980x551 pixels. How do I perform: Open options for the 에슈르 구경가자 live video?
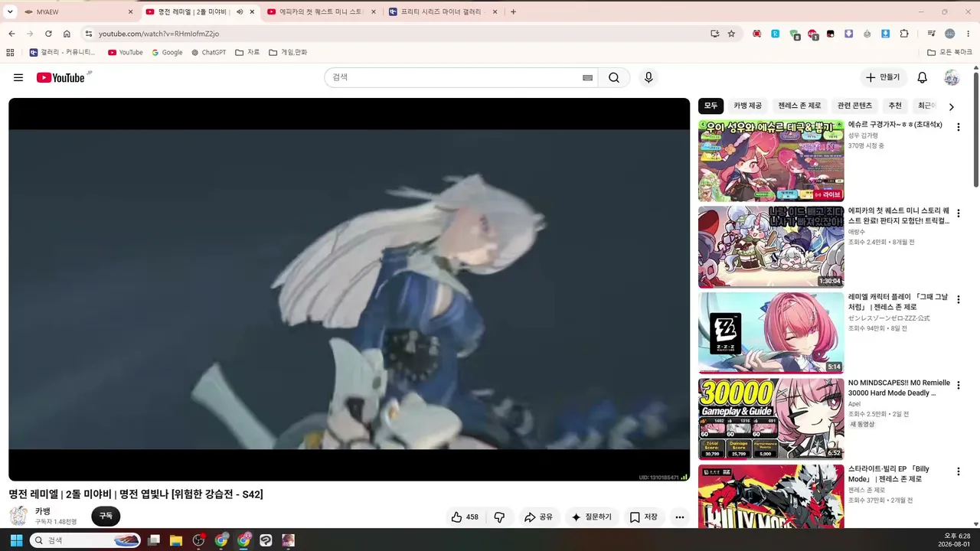[958, 127]
